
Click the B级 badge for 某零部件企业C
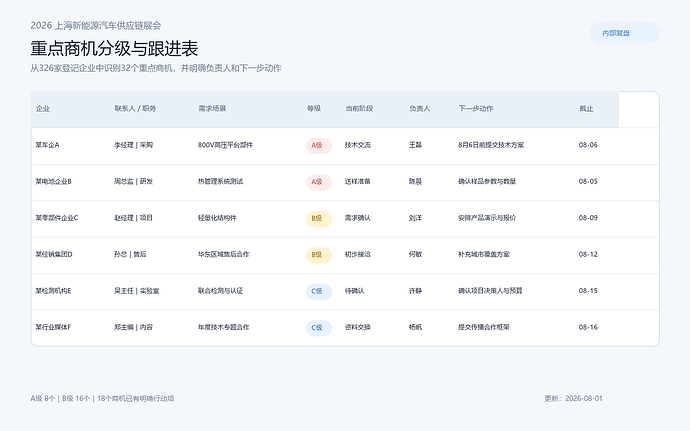(x=319, y=219)
